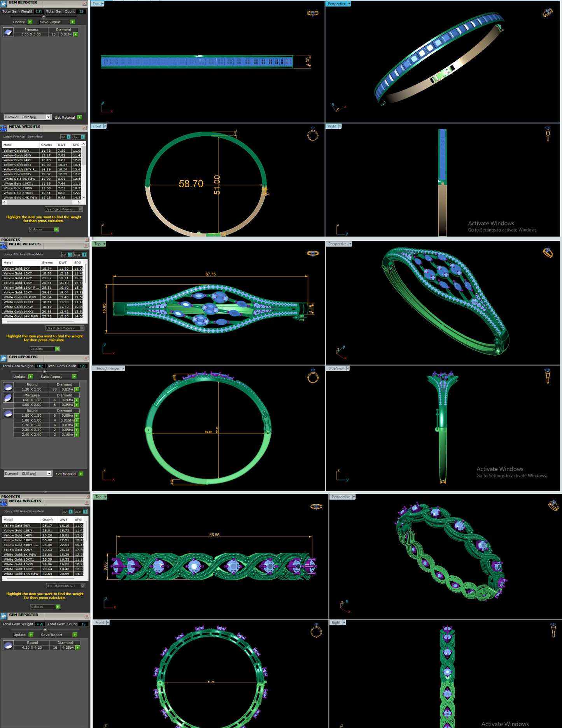This screenshot has height=728, width=562.
Task: Open dropdown arrow of Top viewport showing 66.65
Action: pyautogui.click(x=105, y=497)
